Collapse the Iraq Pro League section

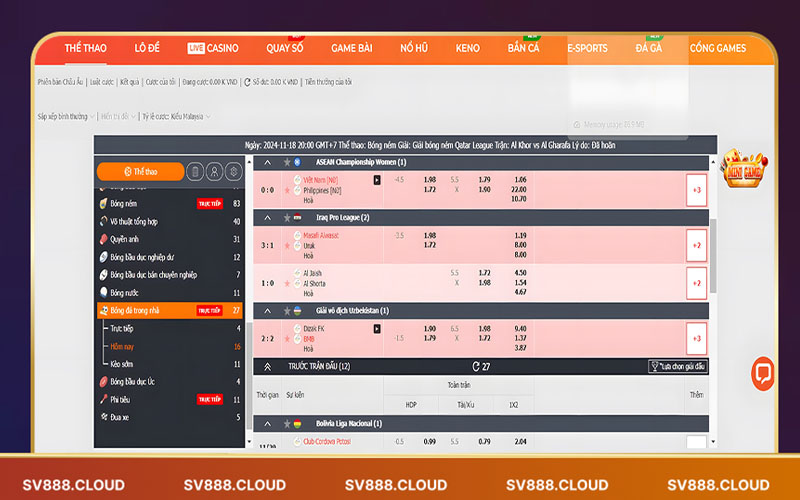point(267,218)
